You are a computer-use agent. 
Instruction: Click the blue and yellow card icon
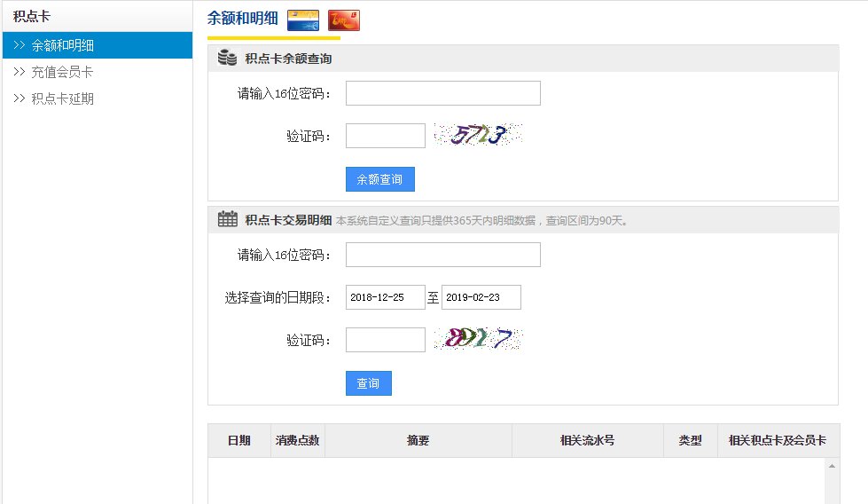click(x=303, y=20)
